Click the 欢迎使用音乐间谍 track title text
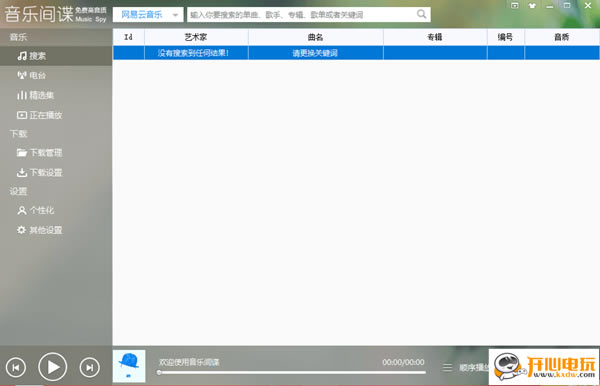600x386 pixels. 189,362
